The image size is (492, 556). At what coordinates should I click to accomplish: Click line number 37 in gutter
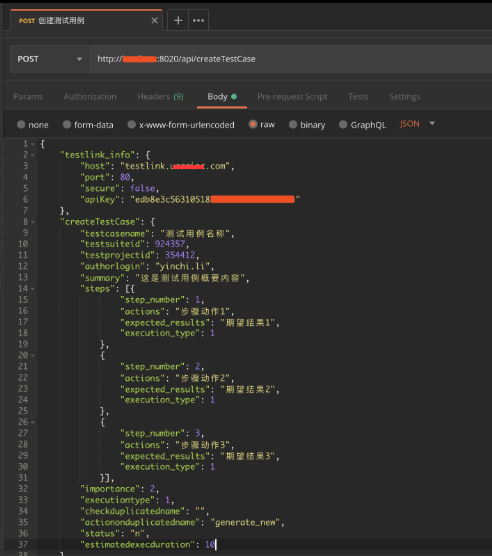(x=23, y=545)
